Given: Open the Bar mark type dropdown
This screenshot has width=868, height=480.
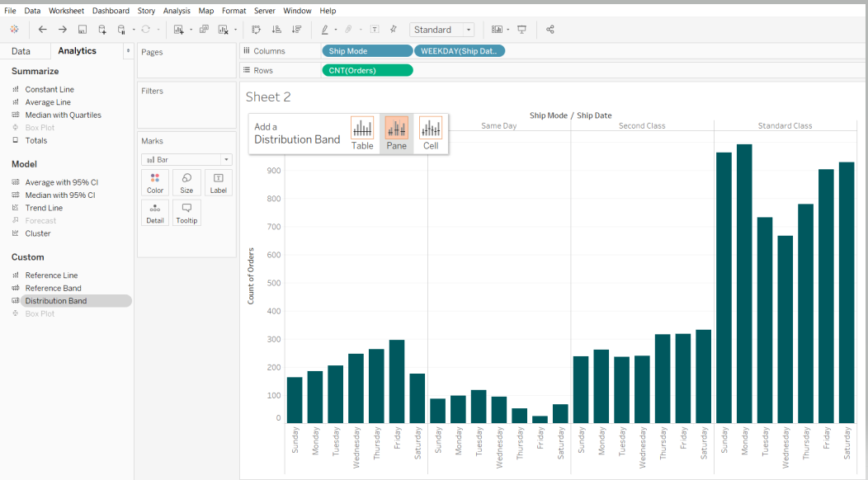Looking at the screenshot, I should (x=186, y=159).
